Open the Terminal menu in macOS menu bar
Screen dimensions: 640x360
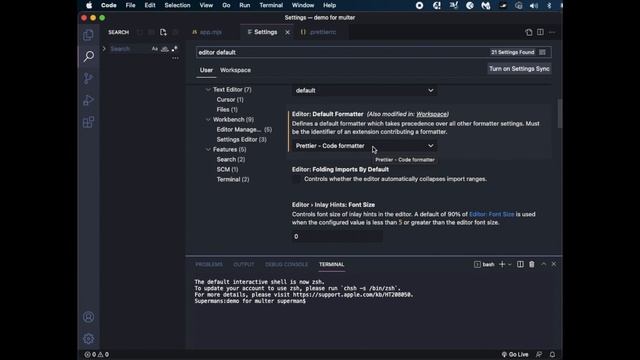(x=271, y=5)
